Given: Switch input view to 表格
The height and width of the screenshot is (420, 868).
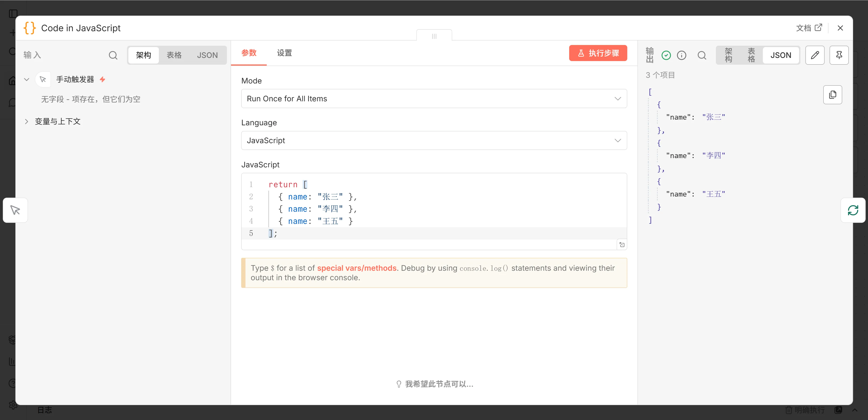Looking at the screenshot, I should click(x=174, y=55).
